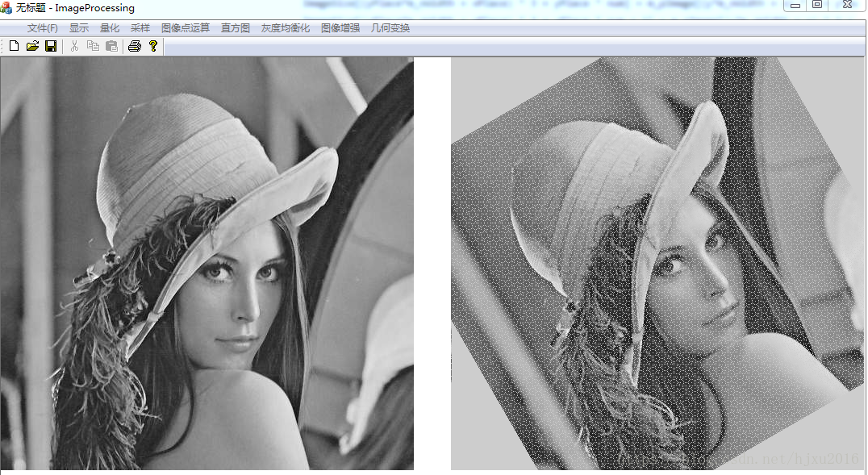Click the Print toolbar icon
Image resolution: width=868 pixels, height=475 pixels.
tap(135, 46)
